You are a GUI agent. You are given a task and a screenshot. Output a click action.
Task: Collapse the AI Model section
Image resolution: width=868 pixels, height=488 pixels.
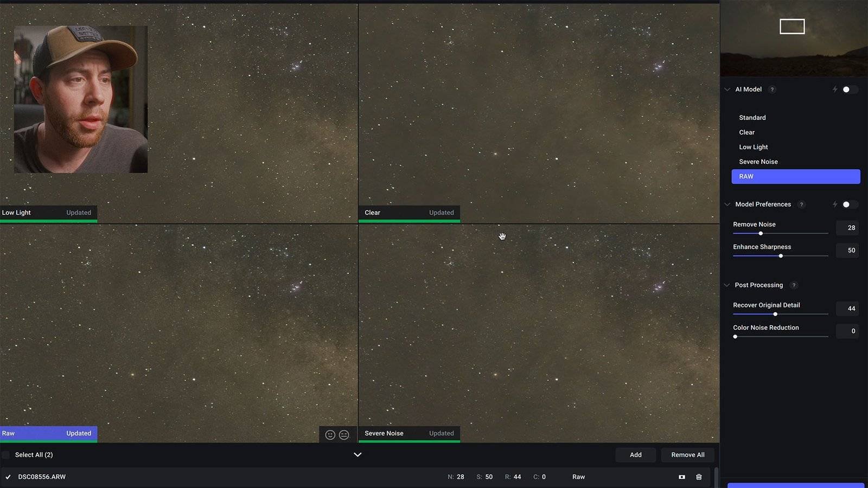727,89
